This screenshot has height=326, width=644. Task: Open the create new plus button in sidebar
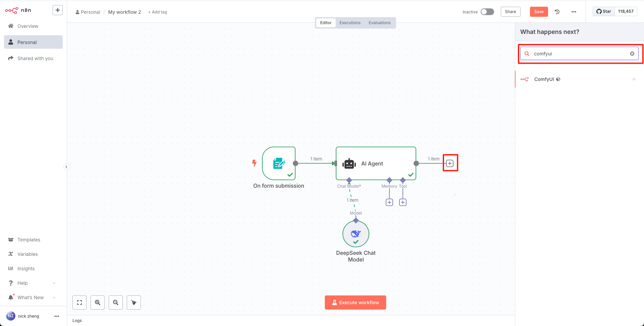pyautogui.click(x=58, y=10)
